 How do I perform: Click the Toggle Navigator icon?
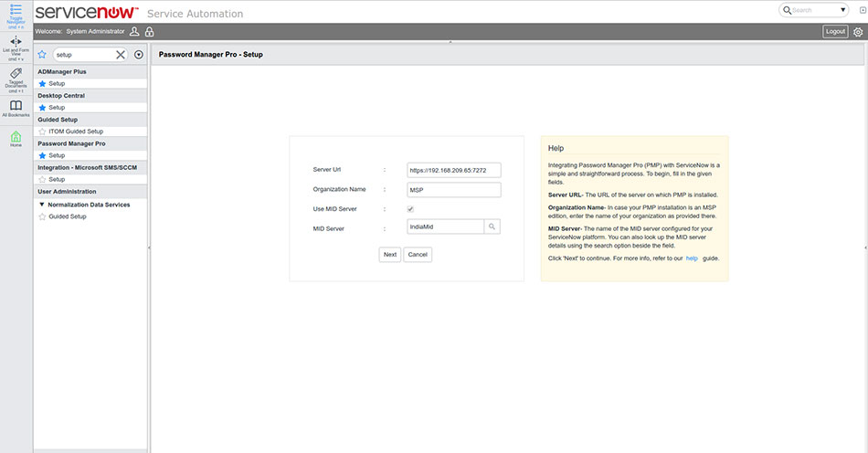[16, 9]
